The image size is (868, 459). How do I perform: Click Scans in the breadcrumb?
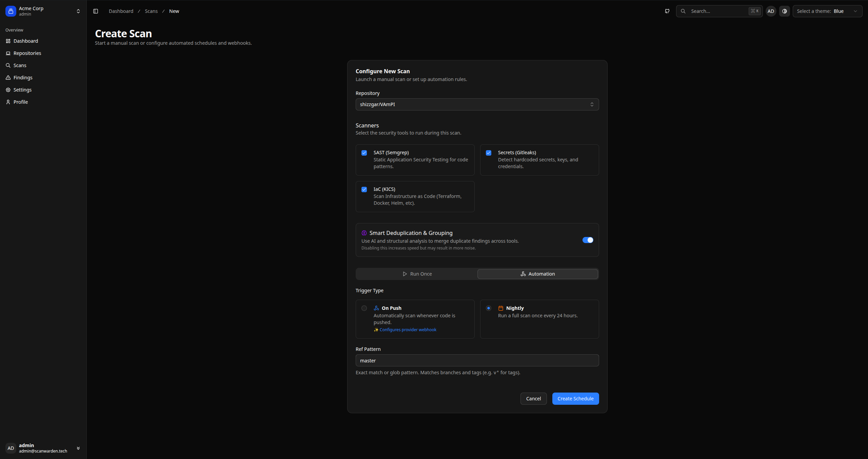point(151,11)
